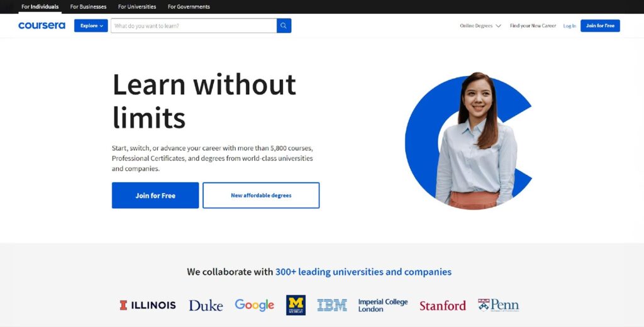This screenshot has height=327, width=644.
Task: Click the Stanford partner logo
Action: 442,305
